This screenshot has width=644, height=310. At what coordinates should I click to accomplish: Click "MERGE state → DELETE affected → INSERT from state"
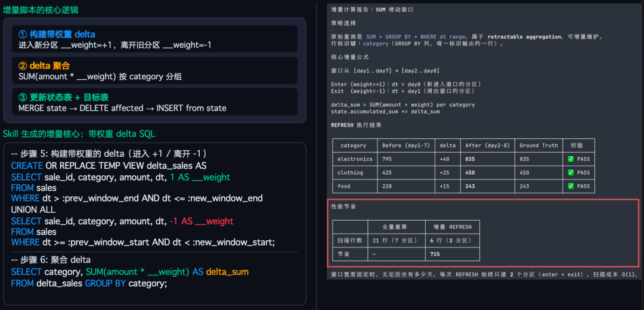[122, 108]
